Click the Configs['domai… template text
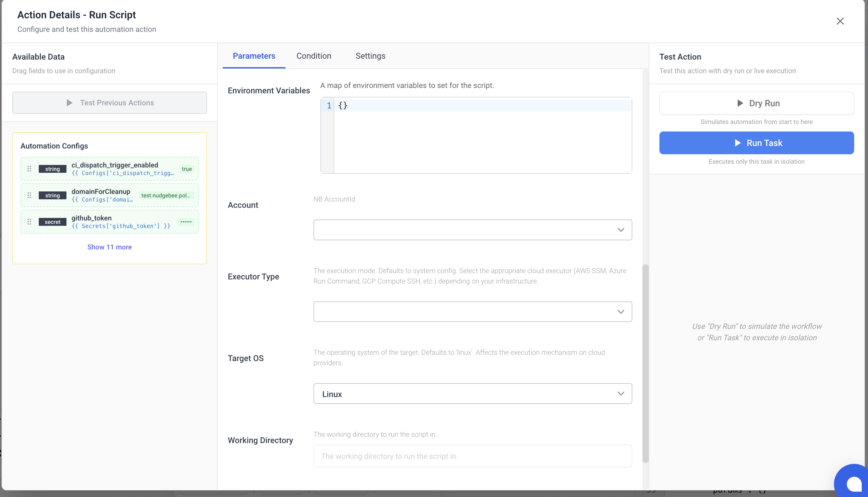This screenshot has height=497, width=868. click(102, 199)
